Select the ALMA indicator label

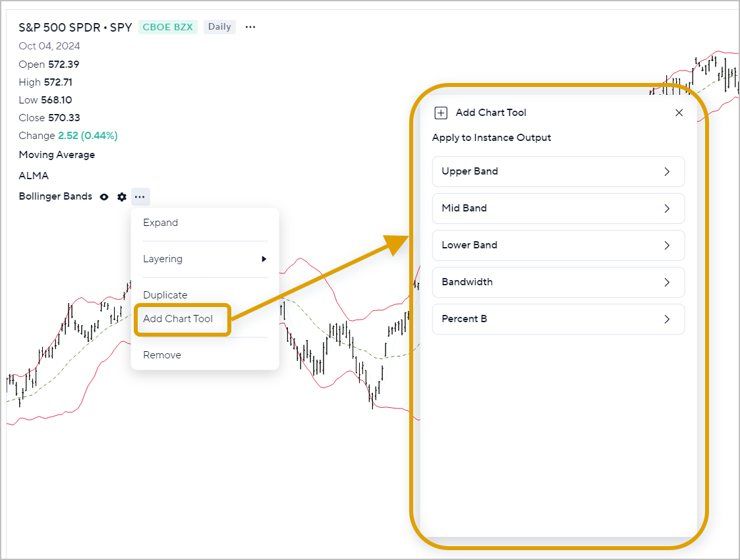click(x=34, y=175)
